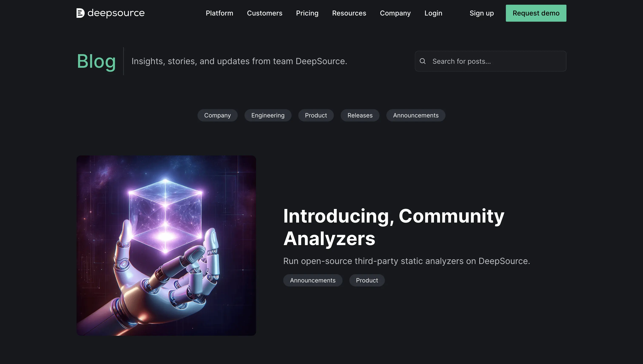Click the Announcements tag on featured post
Viewport: 643px width, 364px height.
313,280
